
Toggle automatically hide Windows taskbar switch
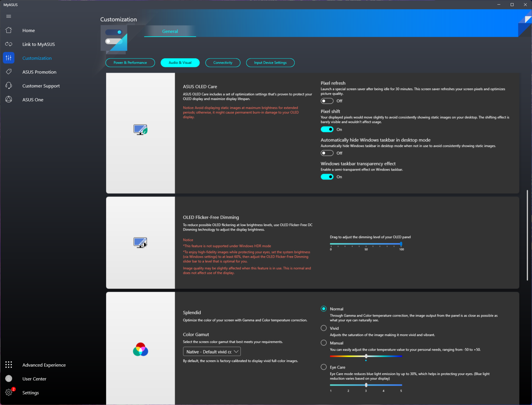327,153
